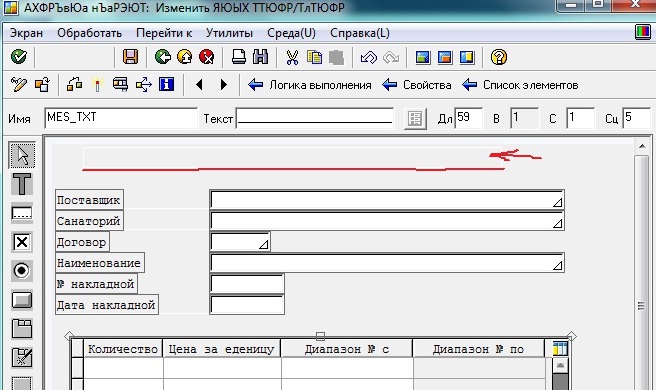
Task: Expand the Наименование dropdown field
Action: (557, 265)
